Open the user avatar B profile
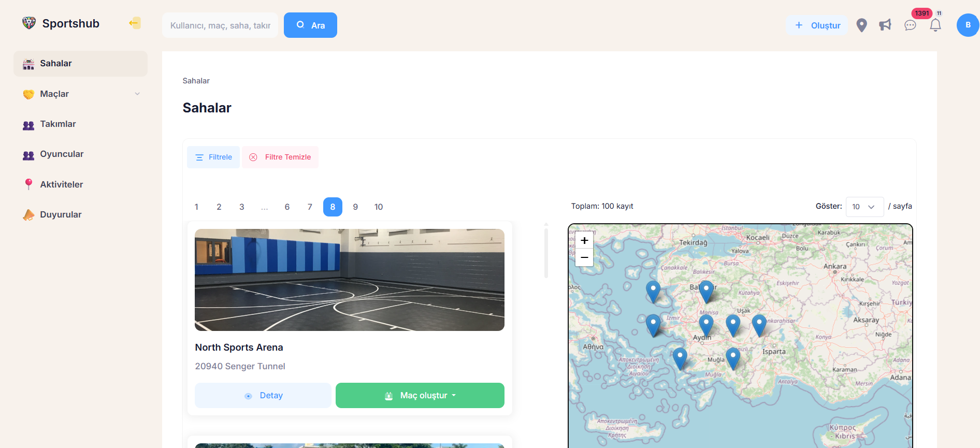Screen dimensions: 980x448 coord(967,25)
